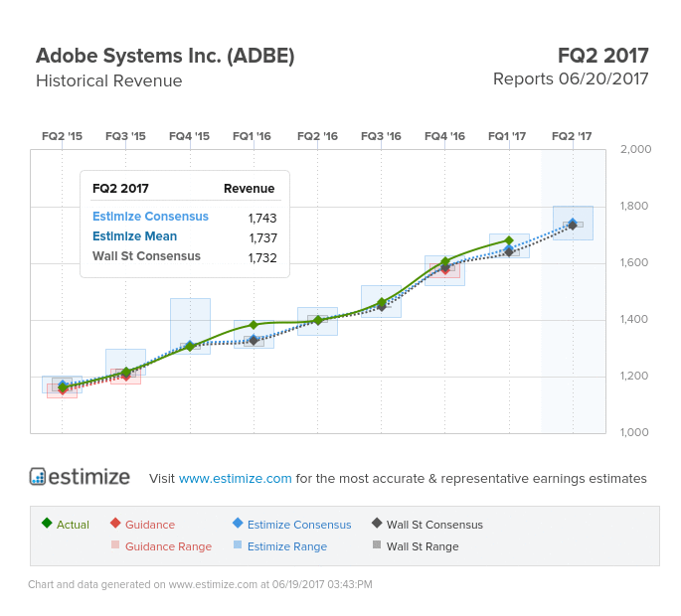Click the FQ2 '17 axis label
The image size is (681, 616).
point(572,136)
